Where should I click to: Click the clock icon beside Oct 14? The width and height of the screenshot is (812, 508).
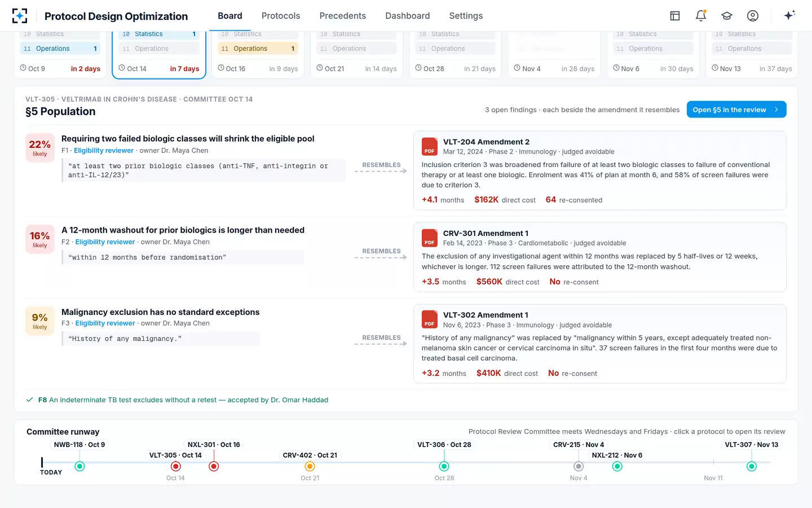pyautogui.click(x=122, y=68)
